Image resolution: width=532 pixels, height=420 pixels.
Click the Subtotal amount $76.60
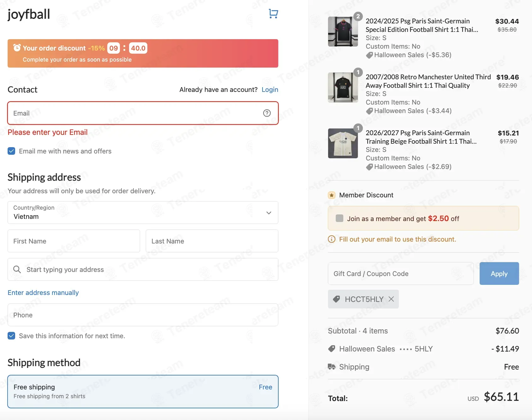click(507, 331)
